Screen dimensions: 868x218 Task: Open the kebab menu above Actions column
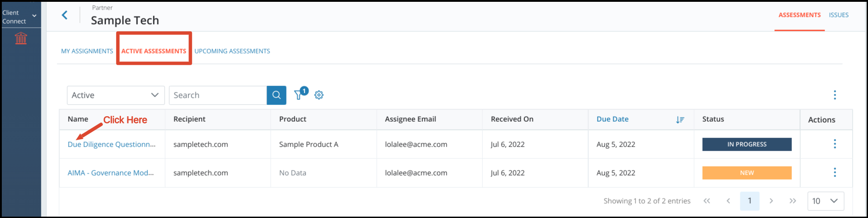point(834,95)
